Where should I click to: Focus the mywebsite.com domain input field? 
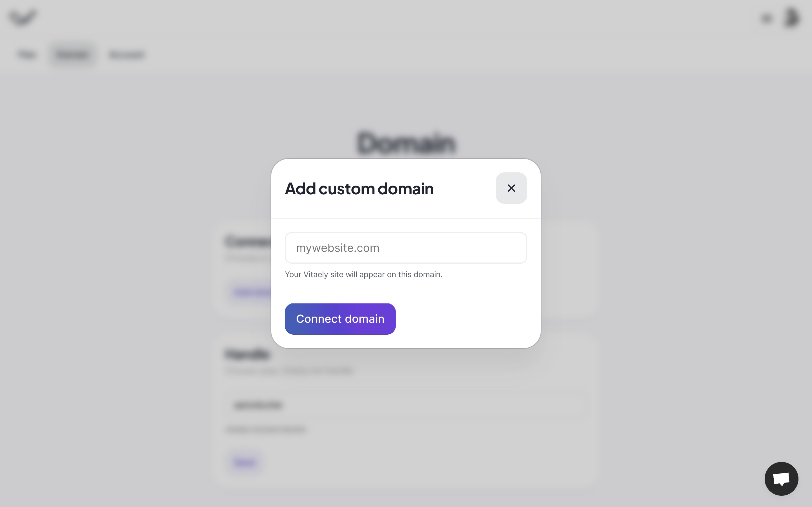pyautogui.click(x=406, y=248)
